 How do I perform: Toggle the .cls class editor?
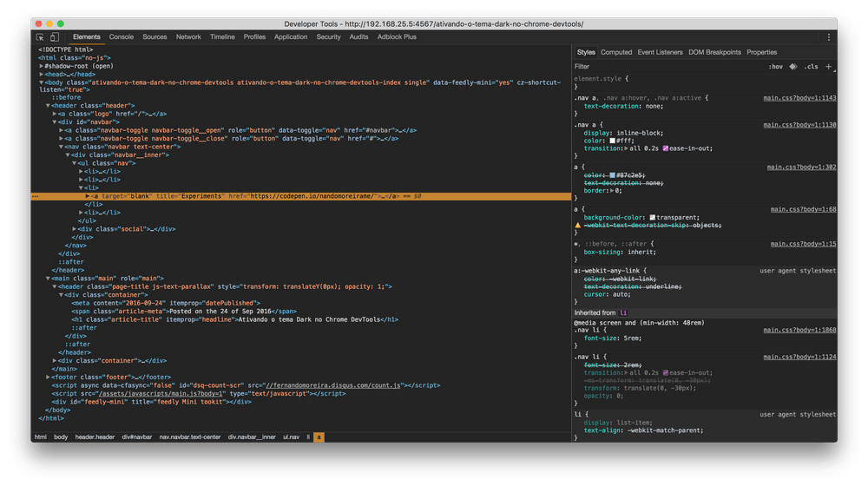click(x=811, y=67)
